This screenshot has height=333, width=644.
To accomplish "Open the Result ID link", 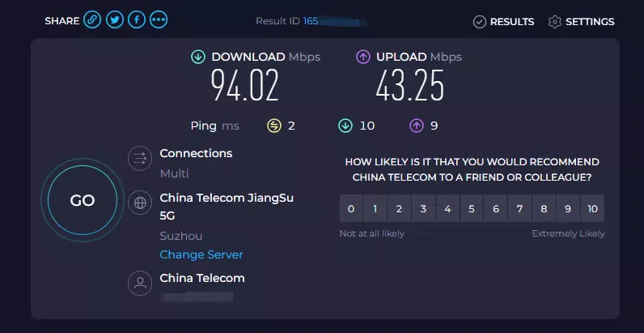I will pyautogui.click(x=311, y=21).
